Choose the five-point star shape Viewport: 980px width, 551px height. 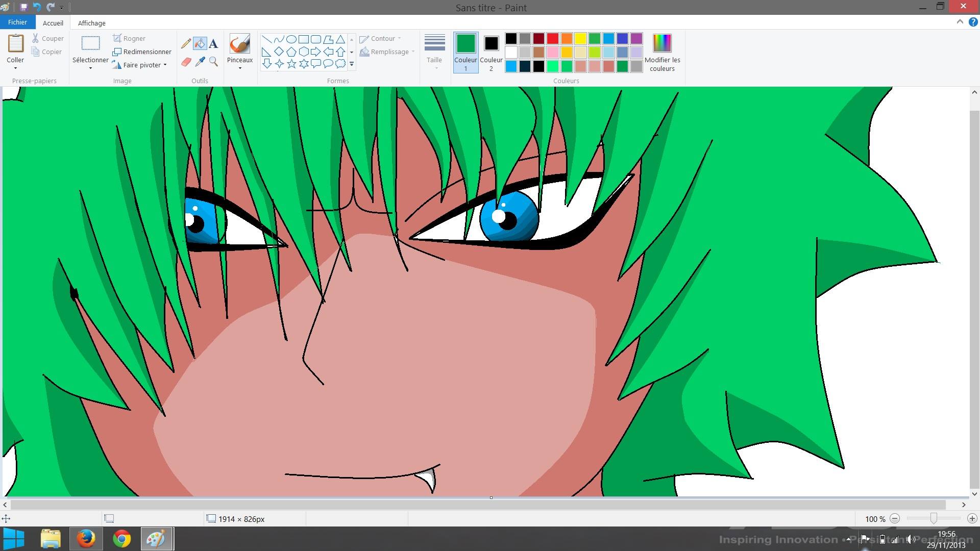pos(291,64)
